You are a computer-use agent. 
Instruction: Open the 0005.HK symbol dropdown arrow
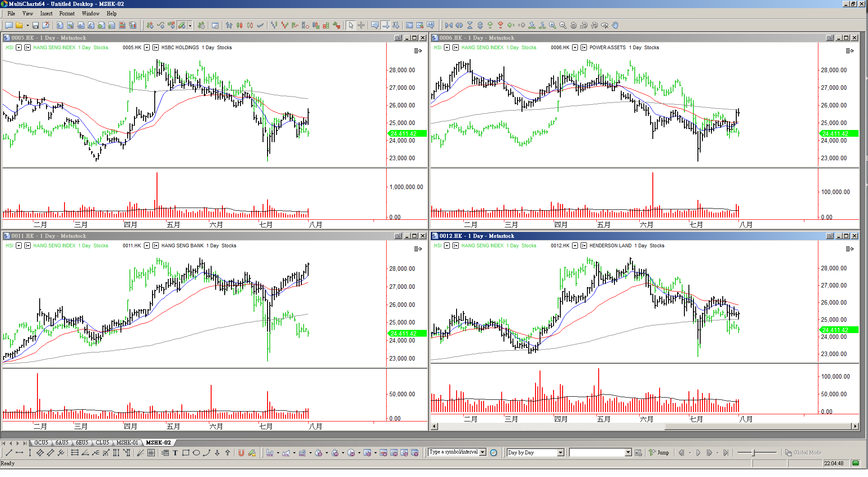tap(147, 47)
